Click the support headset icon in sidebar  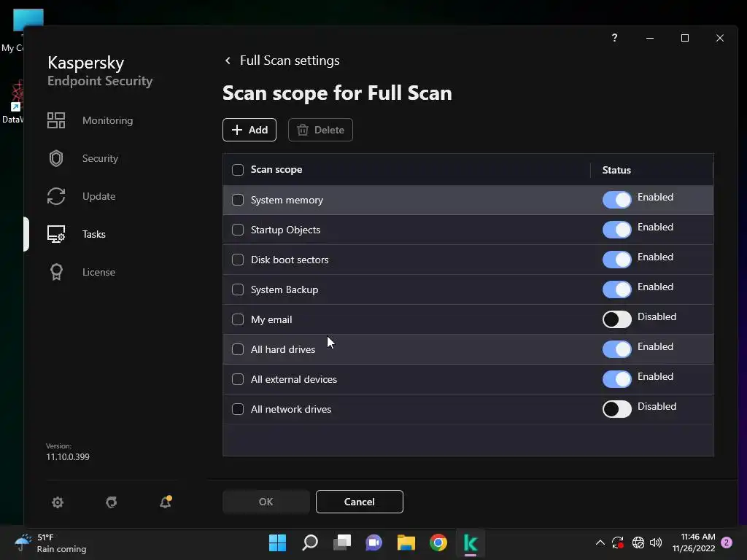(112, 502)
